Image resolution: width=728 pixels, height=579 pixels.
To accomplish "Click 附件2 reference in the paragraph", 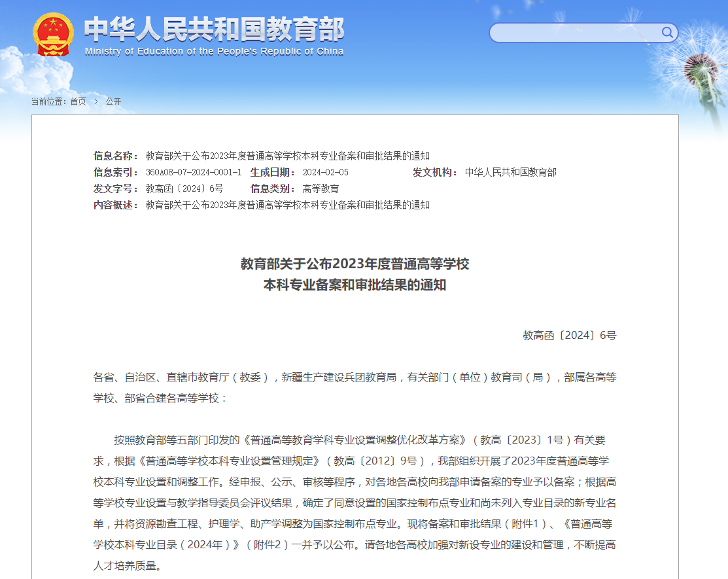I will [267, 544].
